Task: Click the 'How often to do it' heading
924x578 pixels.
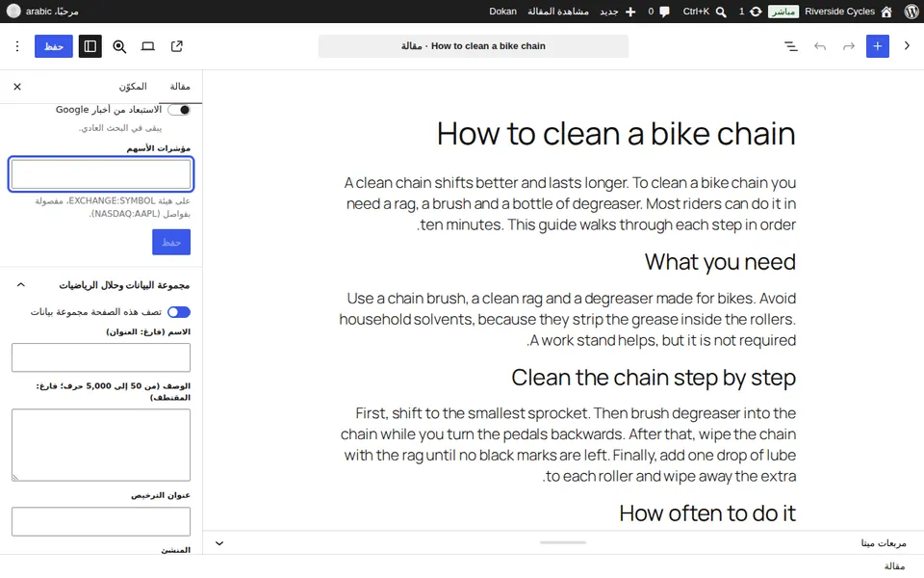Action: (707, 513)
